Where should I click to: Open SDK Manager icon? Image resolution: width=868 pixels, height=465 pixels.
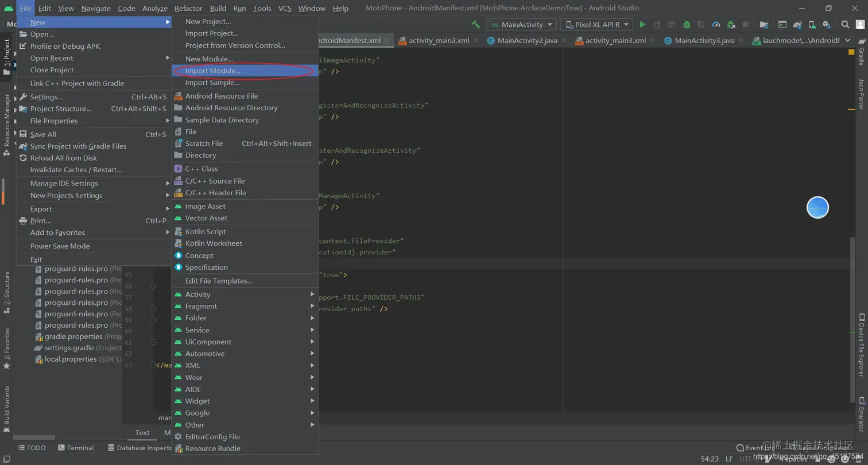(826, 25)
